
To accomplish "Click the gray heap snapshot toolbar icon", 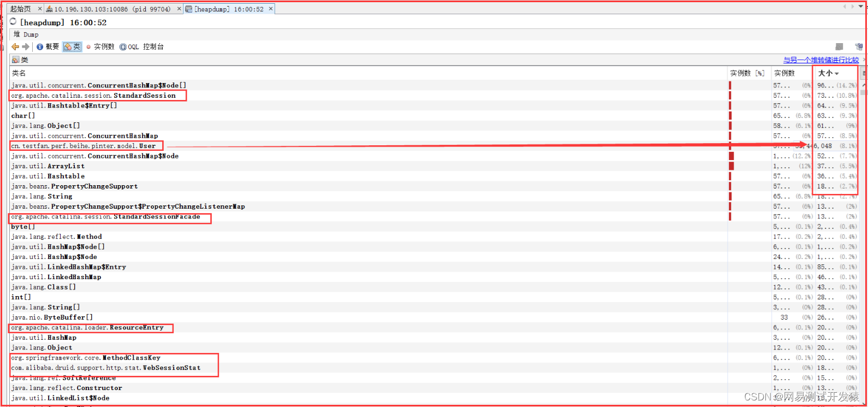I will click(x=839, y=47).
